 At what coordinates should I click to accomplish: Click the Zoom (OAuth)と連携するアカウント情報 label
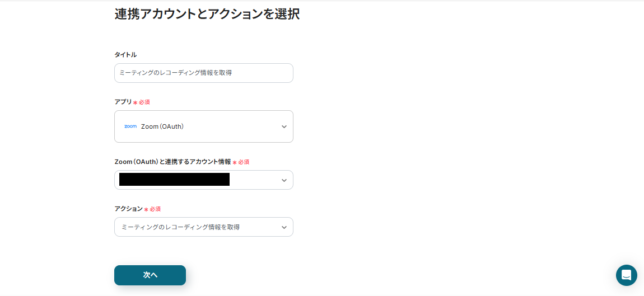click(x=172, y=162)
